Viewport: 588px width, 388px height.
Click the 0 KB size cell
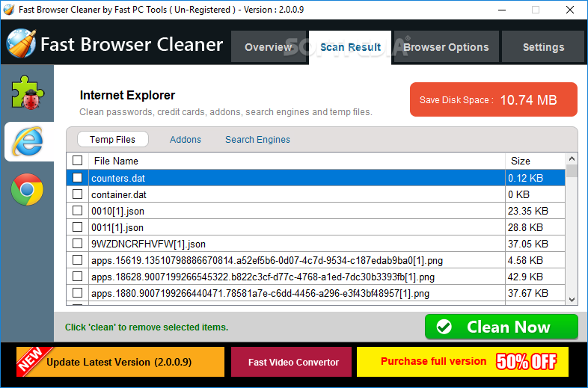pyautogui.click(x=535, y=194)
